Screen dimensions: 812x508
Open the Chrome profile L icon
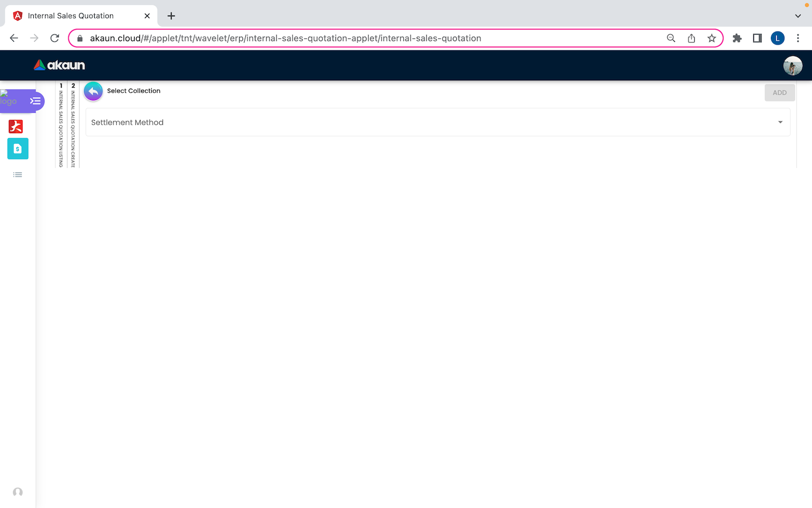[778, 38]
